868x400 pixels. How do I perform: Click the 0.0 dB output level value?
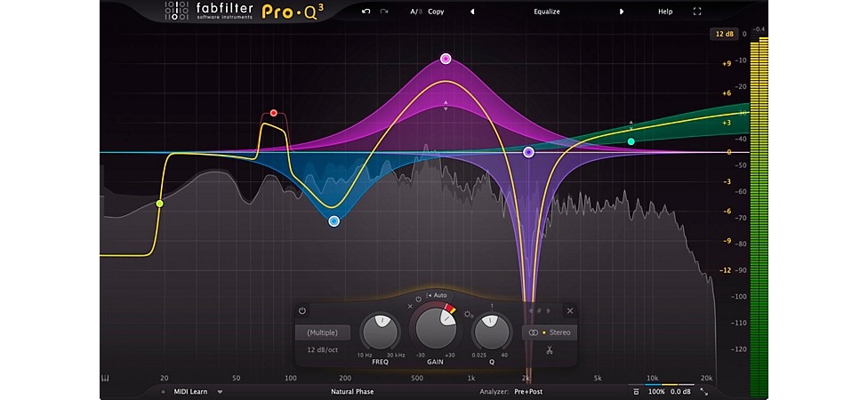[x=679, y=392]
